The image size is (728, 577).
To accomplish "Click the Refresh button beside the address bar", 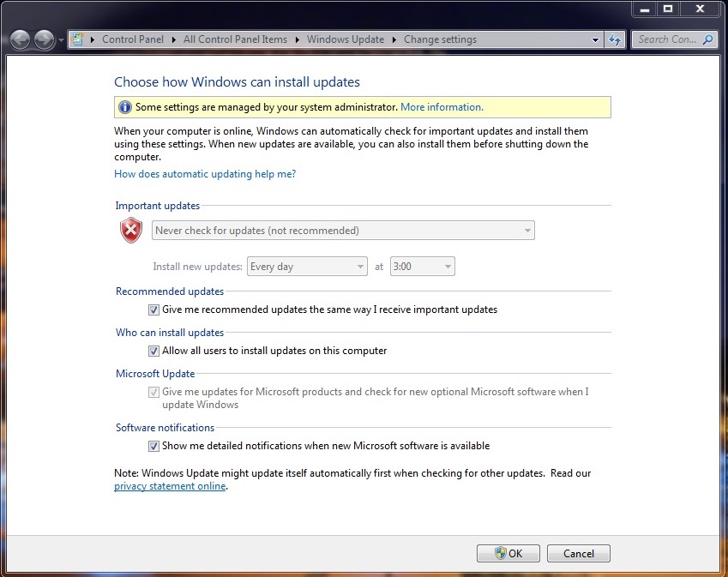I will click(615, 39).
